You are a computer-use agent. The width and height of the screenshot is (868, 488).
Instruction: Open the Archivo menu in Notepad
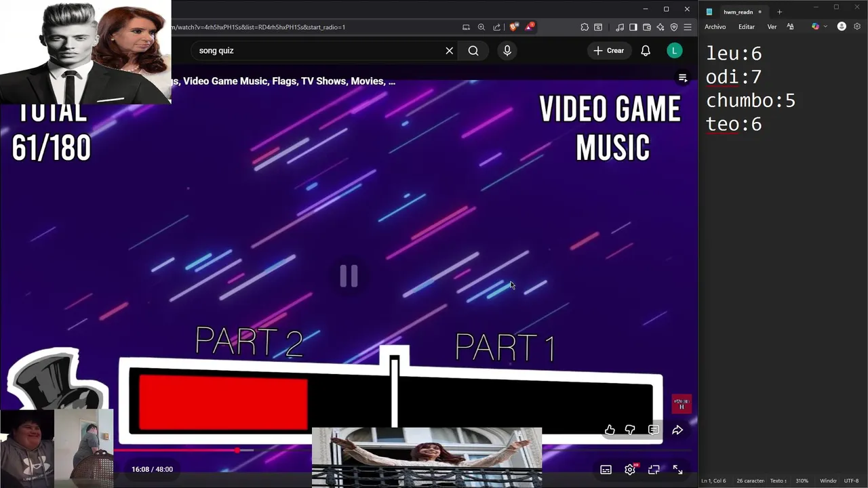tap(715, 26)
